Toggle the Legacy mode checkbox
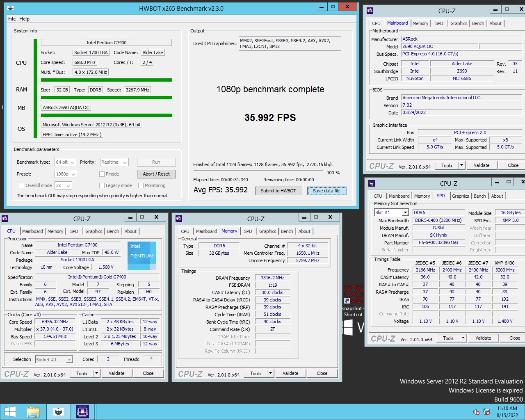This screenshot has height=420, width=525. coord(102,185)
